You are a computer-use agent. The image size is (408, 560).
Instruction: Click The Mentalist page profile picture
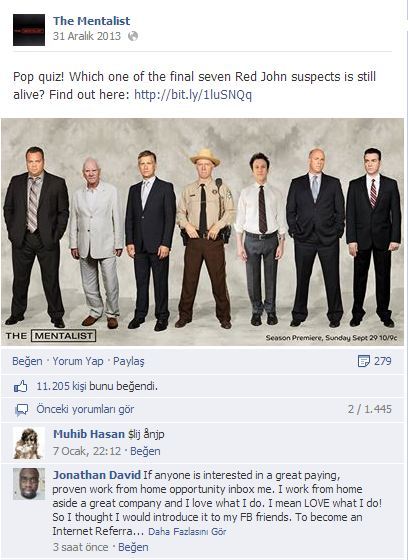(x=29, y=30)
